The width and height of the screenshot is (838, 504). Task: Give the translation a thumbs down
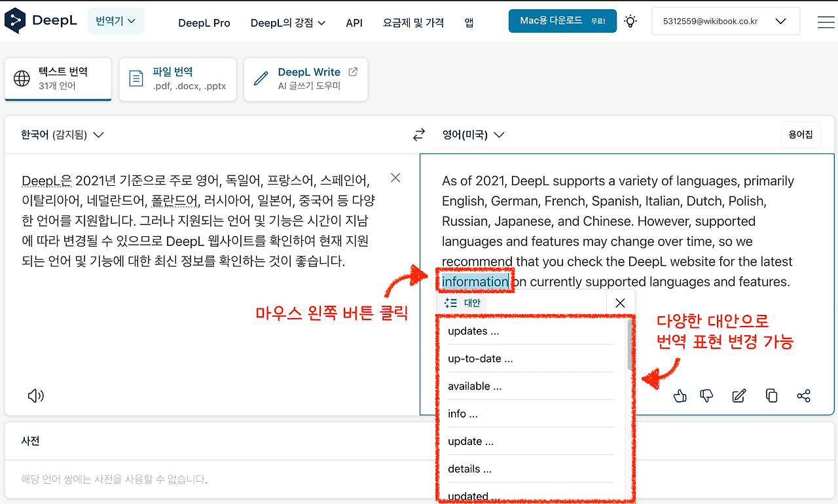(x=707, y=395)
